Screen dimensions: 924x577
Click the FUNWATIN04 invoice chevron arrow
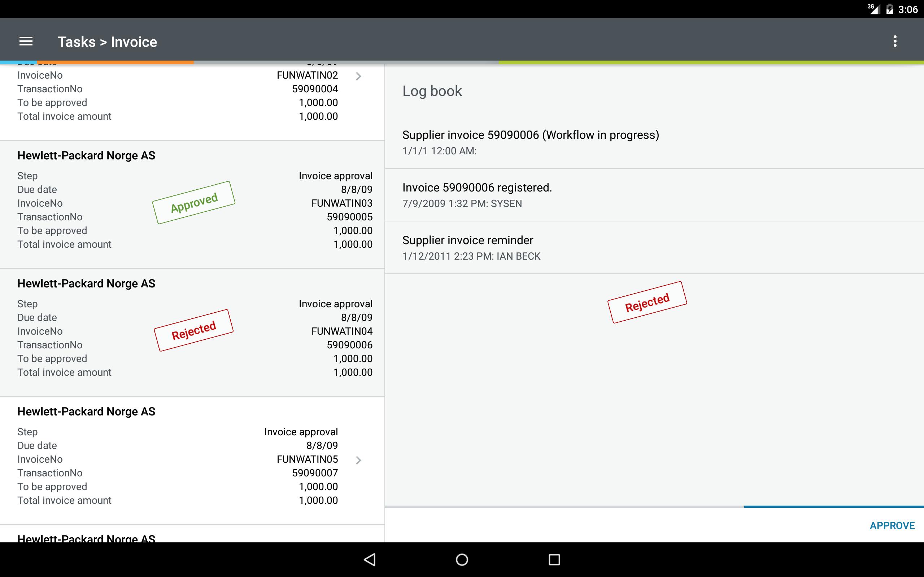point(359,331)
